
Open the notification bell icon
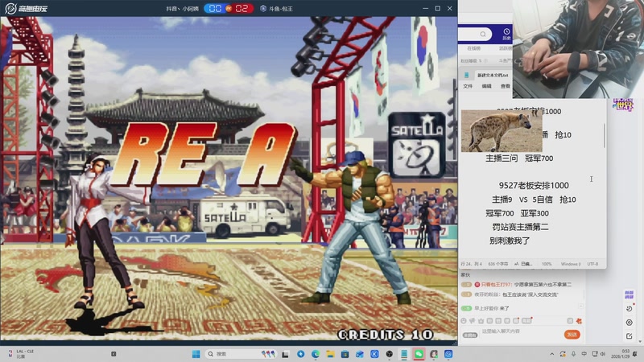(635, 354)
